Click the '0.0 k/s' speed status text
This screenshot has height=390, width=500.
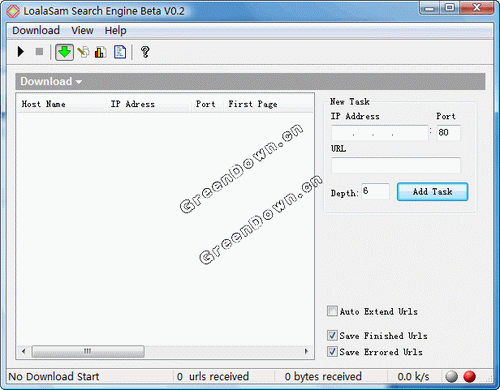(413, 377)
